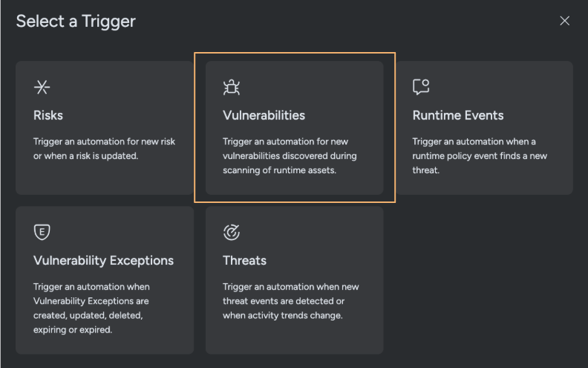Click the empty slot right of Threats card
The image size is (588, 368).
pos(483,279)
